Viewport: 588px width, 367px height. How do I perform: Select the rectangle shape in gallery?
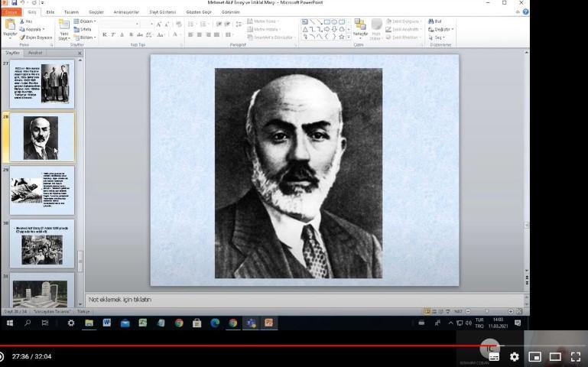(327, 21)
